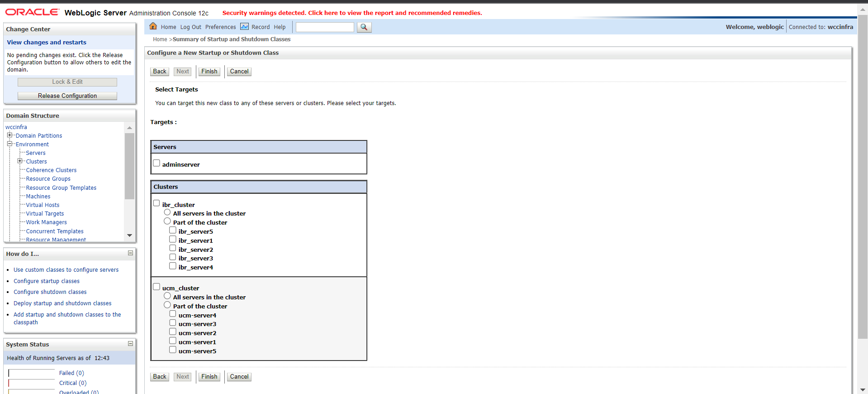This screenshot has height=394, width=868.
Task: Open the wccinfra domain tree root
Action: (x=16, y=127)
